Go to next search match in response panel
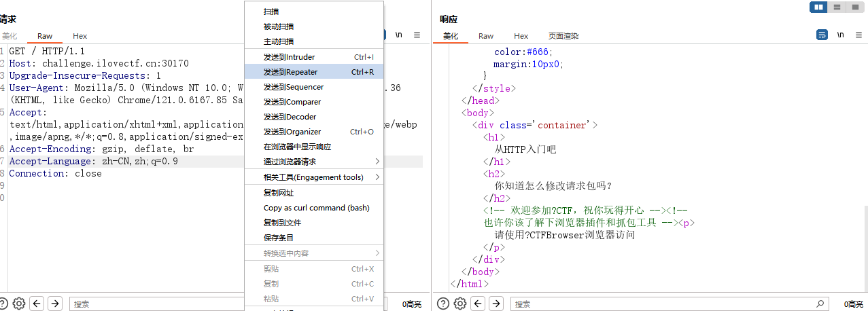 click(x=496, y=304)
